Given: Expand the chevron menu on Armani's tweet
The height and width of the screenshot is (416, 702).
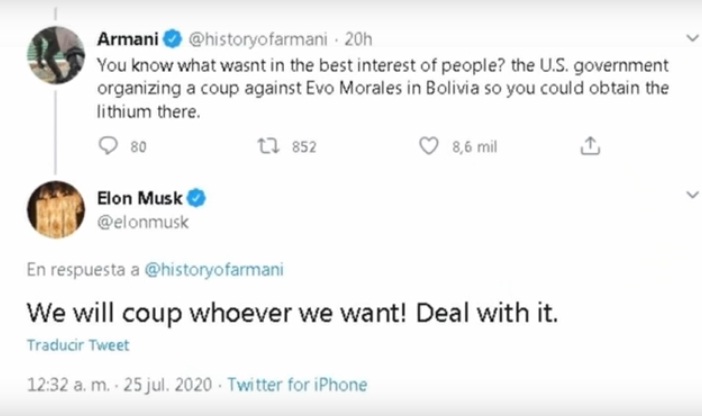Looking at the screenshot, I should (x=691, y=39).
